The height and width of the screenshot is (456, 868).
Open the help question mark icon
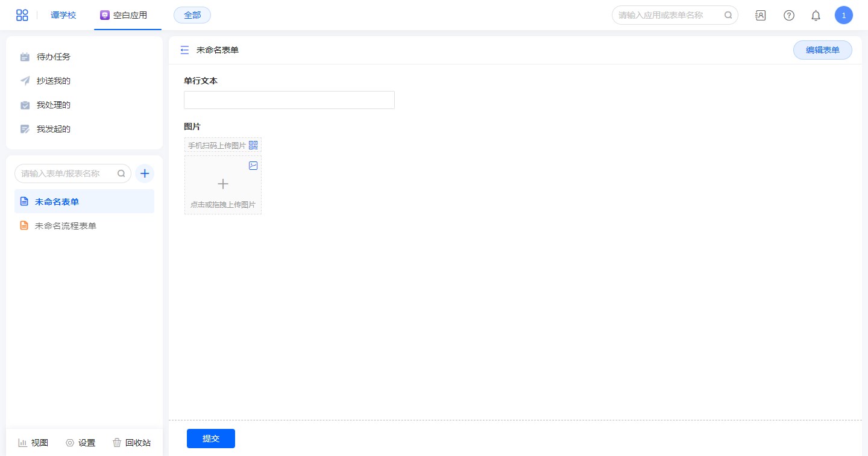pos(788,16)
